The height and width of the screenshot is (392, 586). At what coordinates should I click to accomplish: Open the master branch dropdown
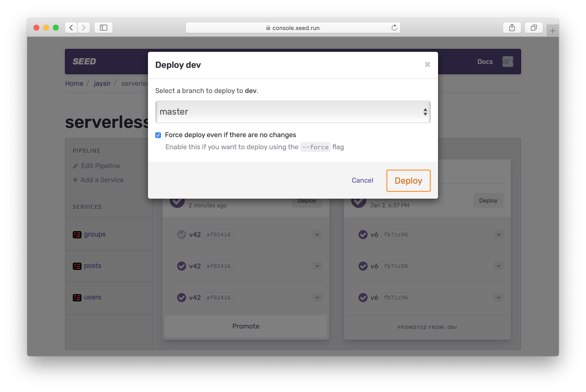(293, 112)
